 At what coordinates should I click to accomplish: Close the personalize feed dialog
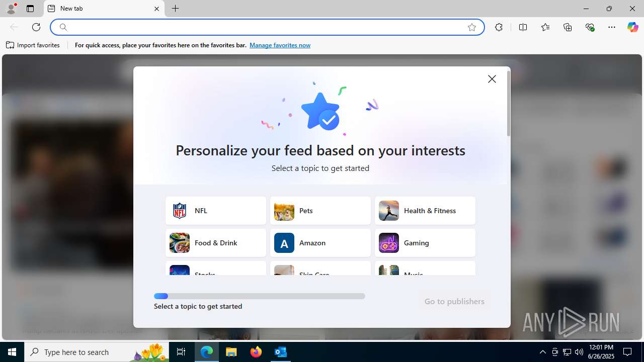coord(492,79)
